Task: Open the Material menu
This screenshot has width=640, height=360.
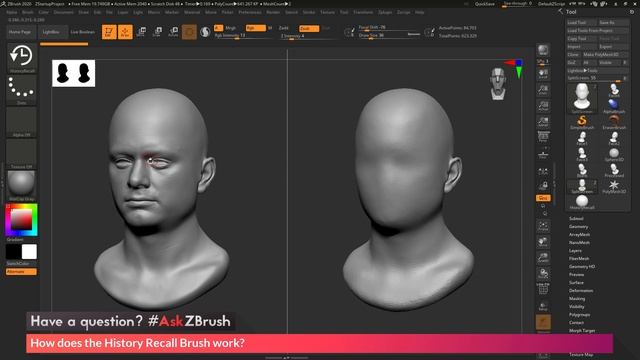Action: pyautogui.click(x=192, y=12)
